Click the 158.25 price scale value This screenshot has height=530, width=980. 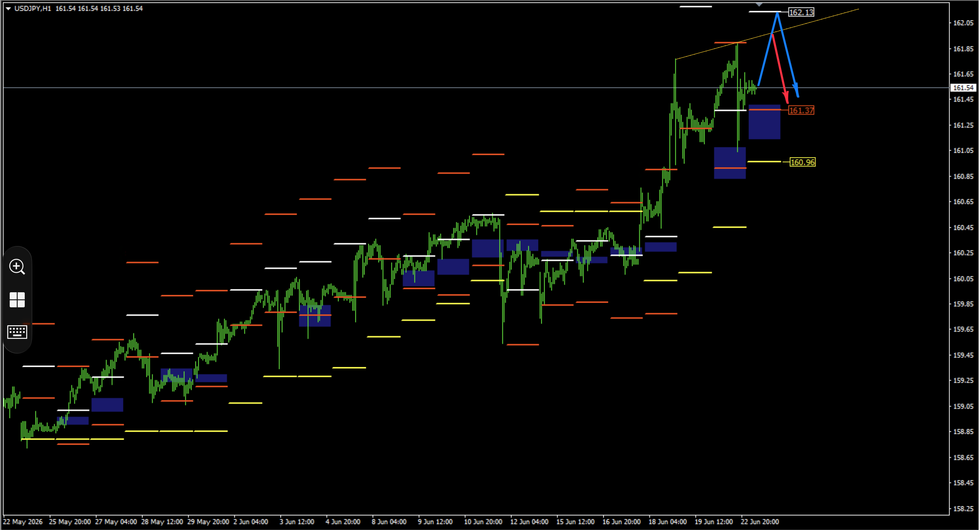click(x=963, y=509)
